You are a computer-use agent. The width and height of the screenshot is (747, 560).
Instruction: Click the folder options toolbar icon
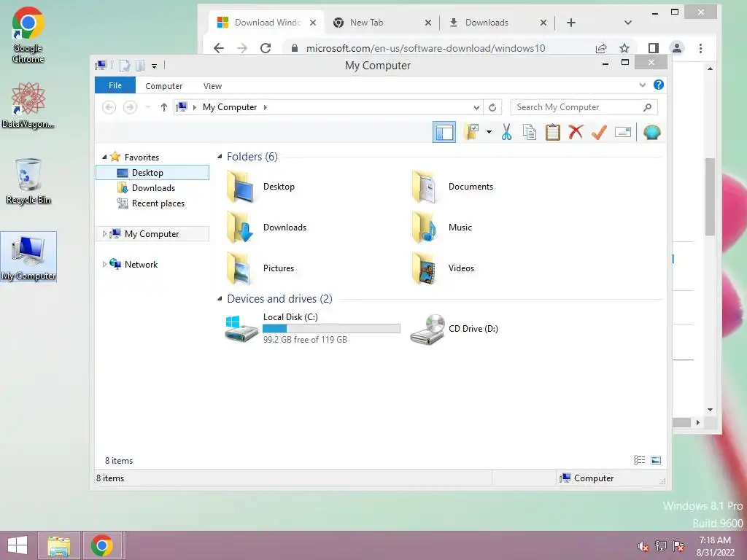[x=472, y=132]
